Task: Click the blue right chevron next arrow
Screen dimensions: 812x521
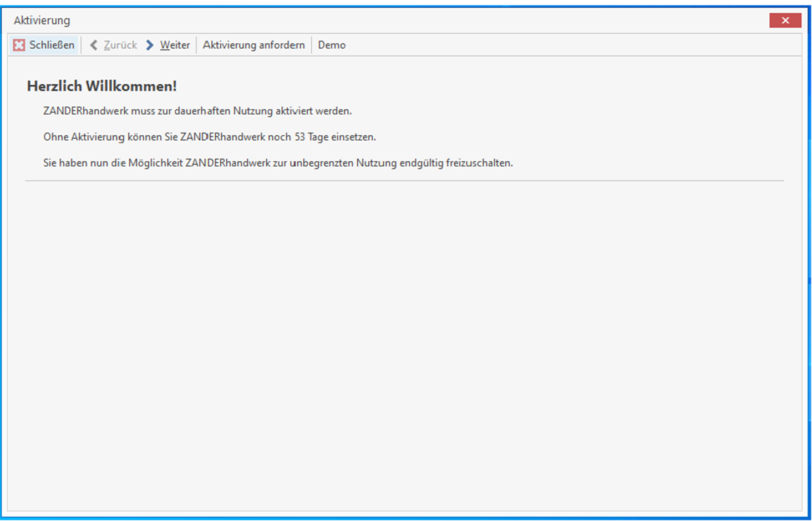Action: (150, 45)
